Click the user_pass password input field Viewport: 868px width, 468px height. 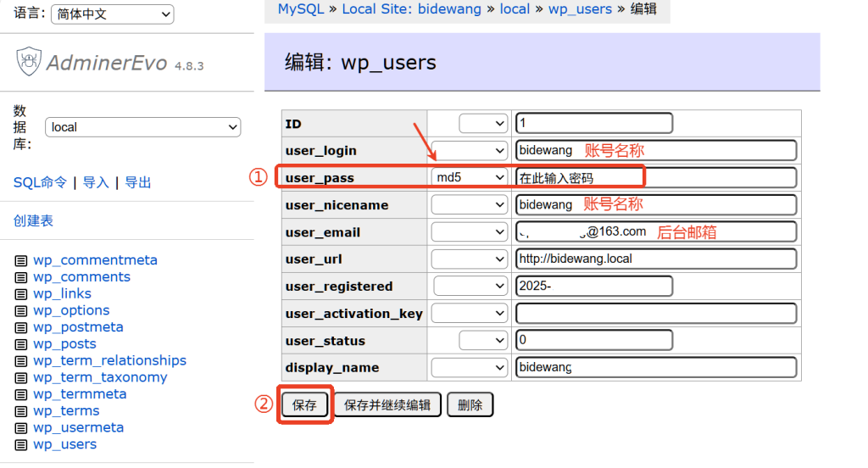[655, 178]
